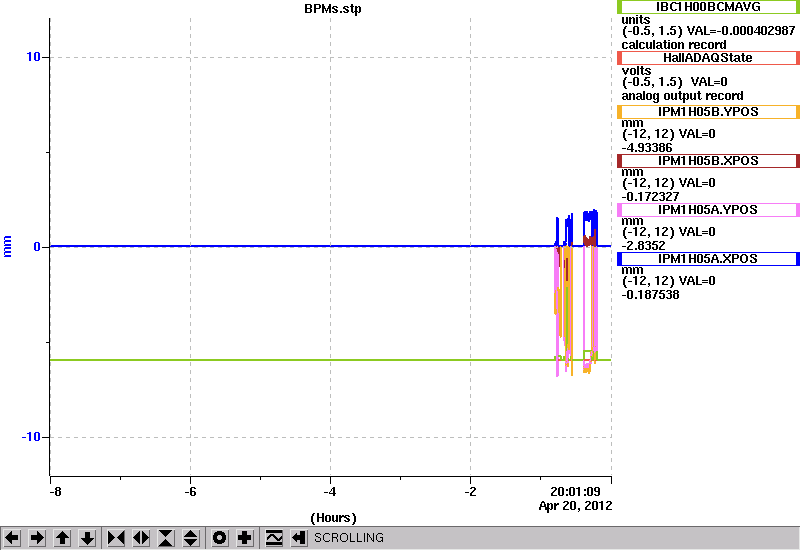The height and width of the screenshot is (550, 800).
Task: Pan the plot right with the right arrow
Action: (37, 538)
